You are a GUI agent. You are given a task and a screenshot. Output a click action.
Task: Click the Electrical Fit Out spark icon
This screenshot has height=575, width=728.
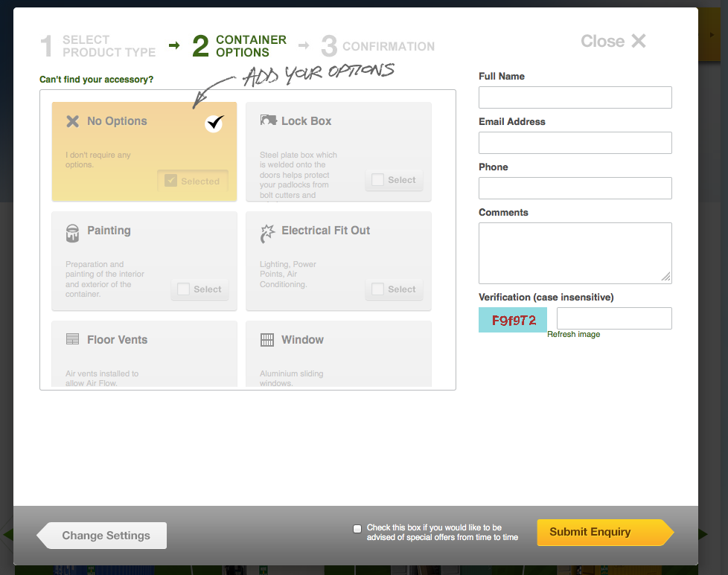[x=267, y=234]
